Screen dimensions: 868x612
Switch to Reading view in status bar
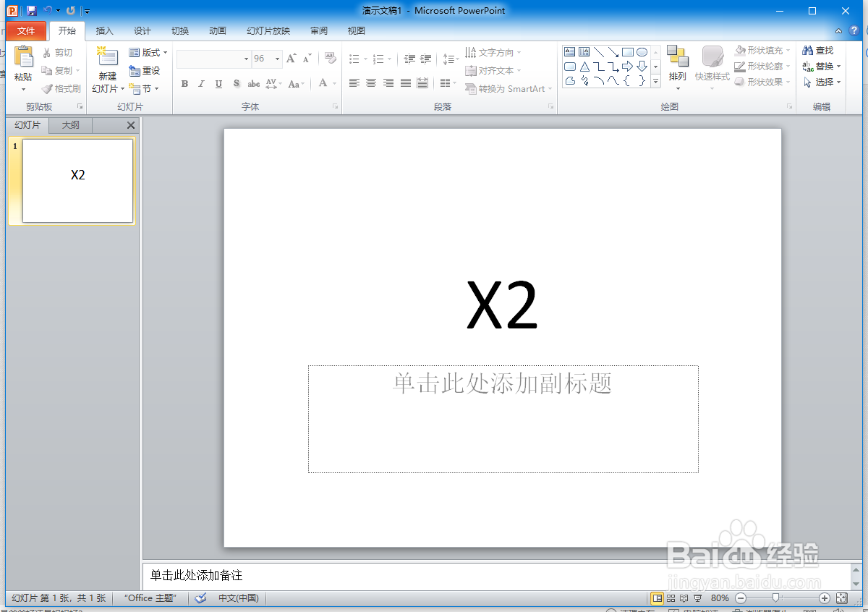(x=684, y=598)
